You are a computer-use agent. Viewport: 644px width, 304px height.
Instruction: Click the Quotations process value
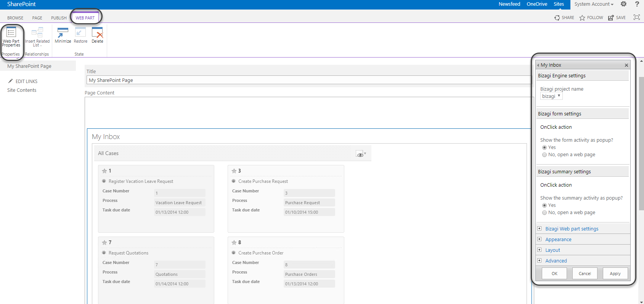(x=180, y=274)
